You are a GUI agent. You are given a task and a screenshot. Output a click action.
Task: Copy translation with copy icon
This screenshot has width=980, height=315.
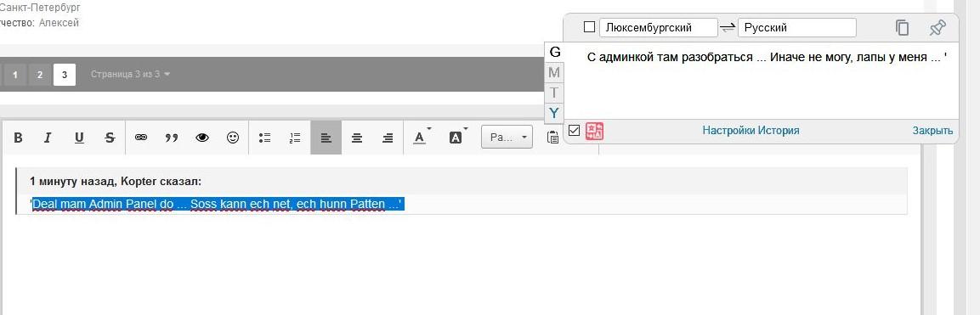coord(902,27)
